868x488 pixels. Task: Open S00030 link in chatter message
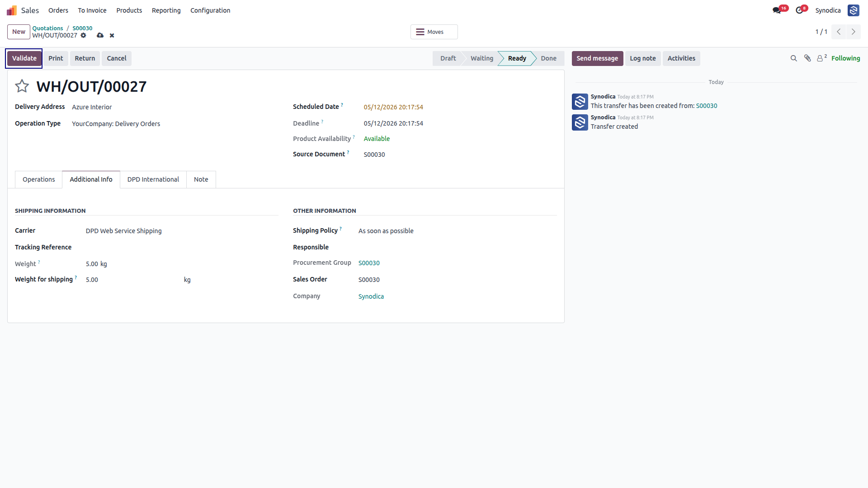pyautogui.click(x=707, y=106)
